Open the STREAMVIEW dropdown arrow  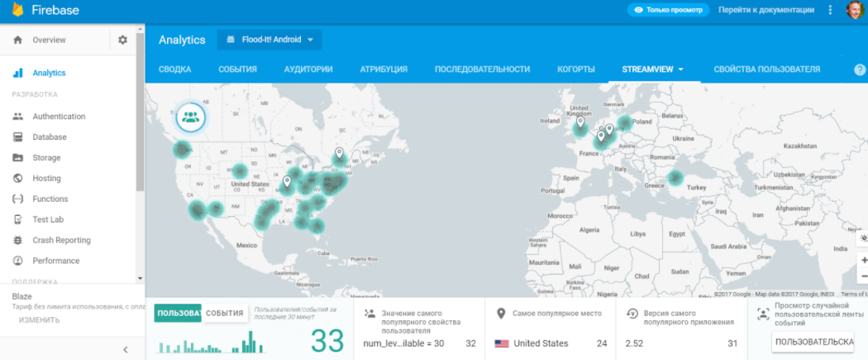pyautogui.click(x=680, y=70)
